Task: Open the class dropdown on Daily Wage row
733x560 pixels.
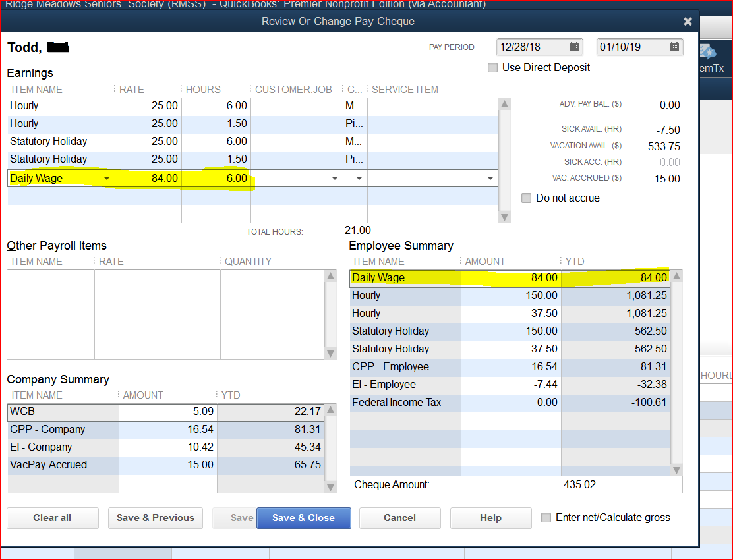Action: tap(359, 177)
